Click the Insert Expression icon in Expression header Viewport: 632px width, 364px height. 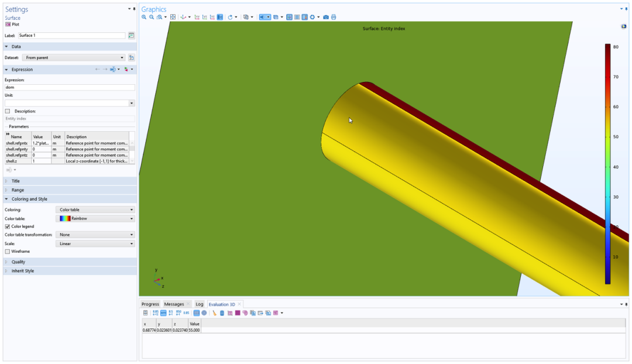pyautogui.click(x=114, y=69)
